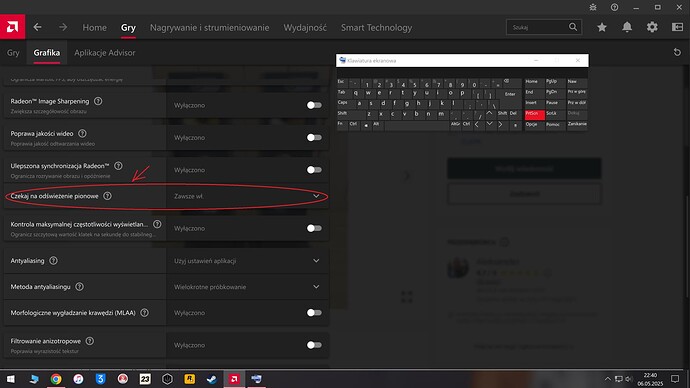Go back with the left arrow icon
Image resolution: width=690 pixels, height=388 pixels.
37,27
